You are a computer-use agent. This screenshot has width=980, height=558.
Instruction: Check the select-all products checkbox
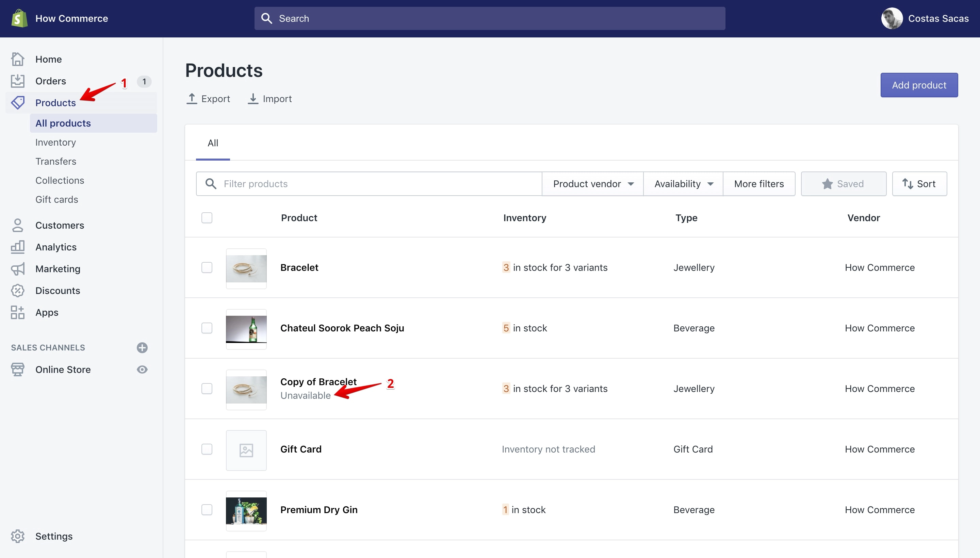tap(207, 218)
